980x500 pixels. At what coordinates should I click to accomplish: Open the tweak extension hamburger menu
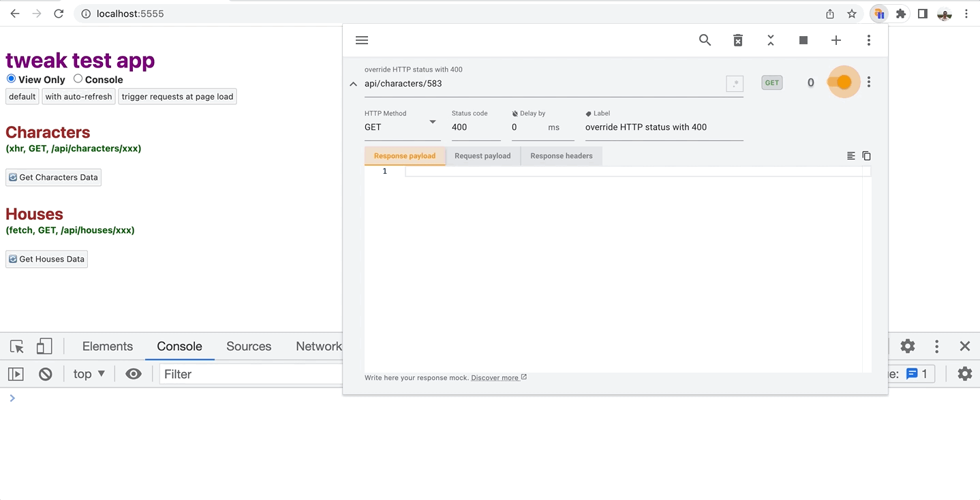[x=362, y=40]
